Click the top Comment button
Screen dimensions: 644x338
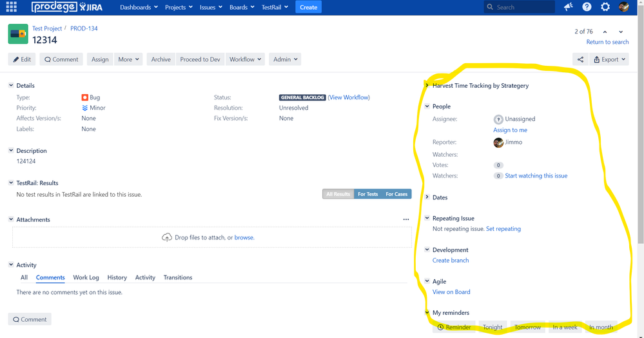(61, 59)
